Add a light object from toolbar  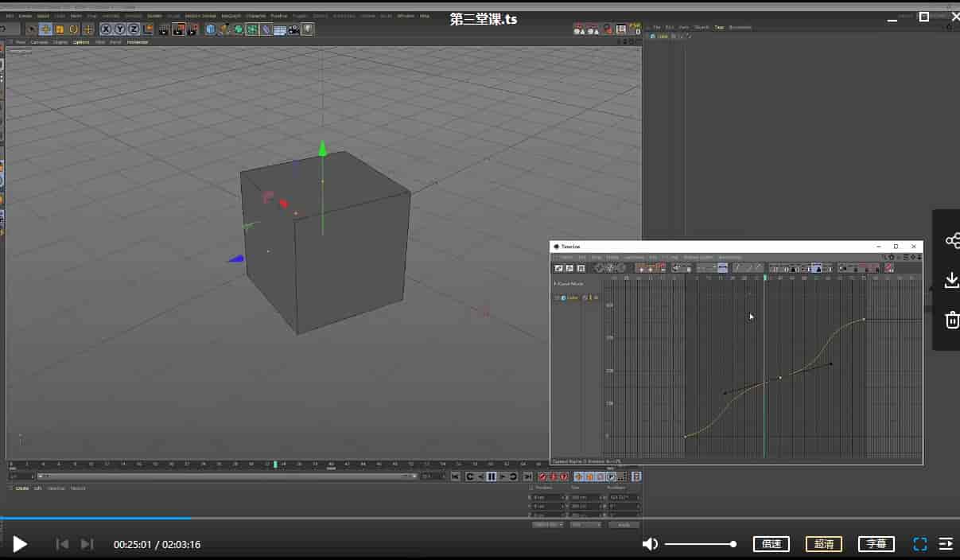[x=307, y=29]
